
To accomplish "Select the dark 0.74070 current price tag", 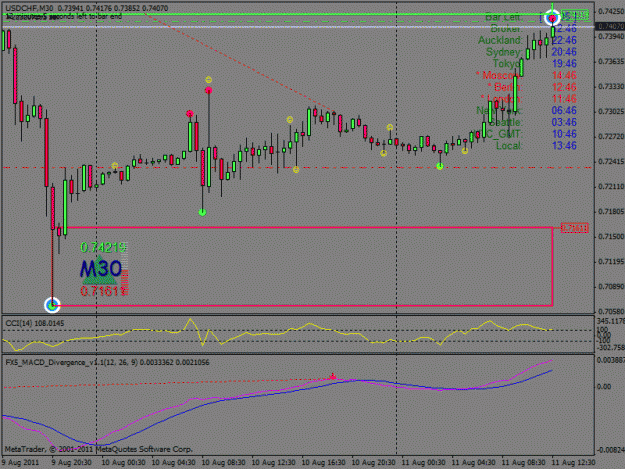I will click(609, 26).
